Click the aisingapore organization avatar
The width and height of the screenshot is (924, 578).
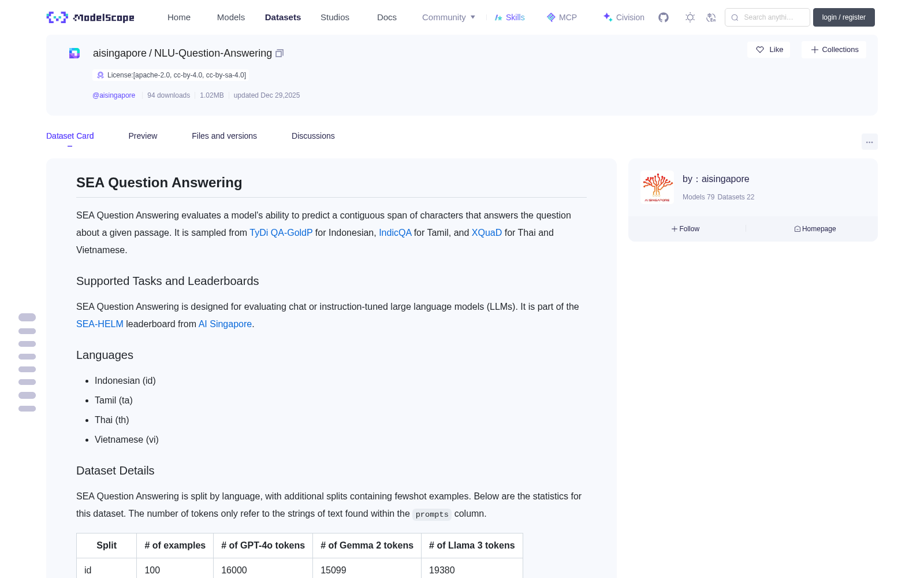[657, 187]
